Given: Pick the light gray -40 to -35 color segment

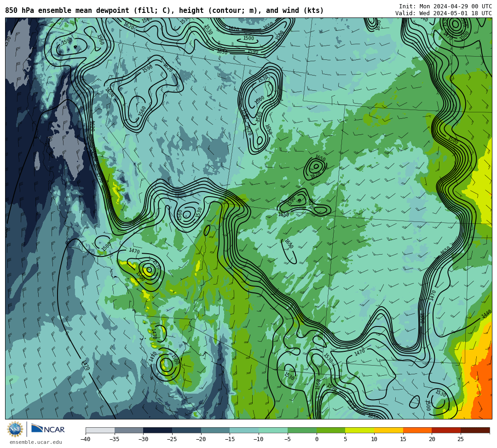Looking at the screenshot, I should pyautogui.click(x=100, y=430).
